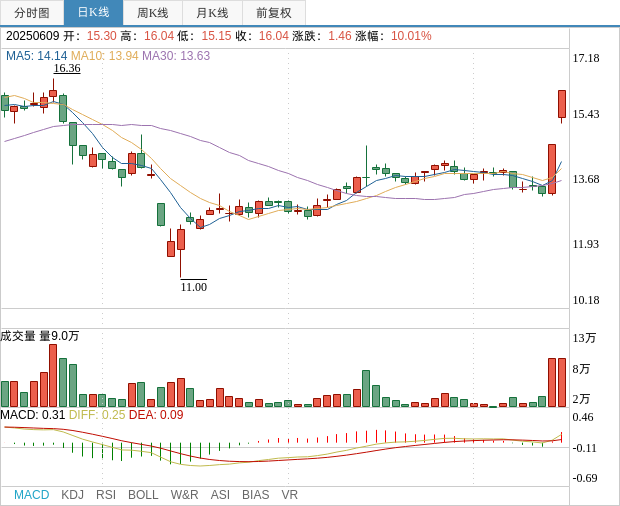
Task: Show the ASI indicator
Action: pyautogui.click(x=220, y=495)
